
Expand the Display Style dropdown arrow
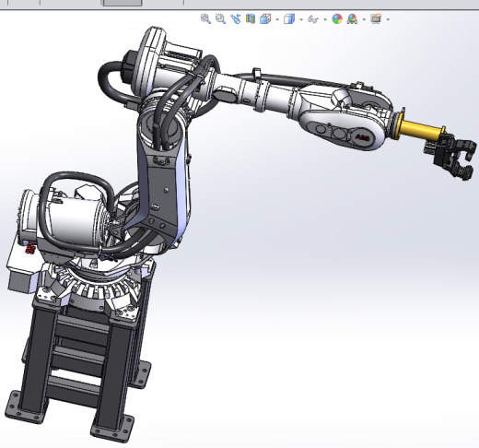coord(301,19)
